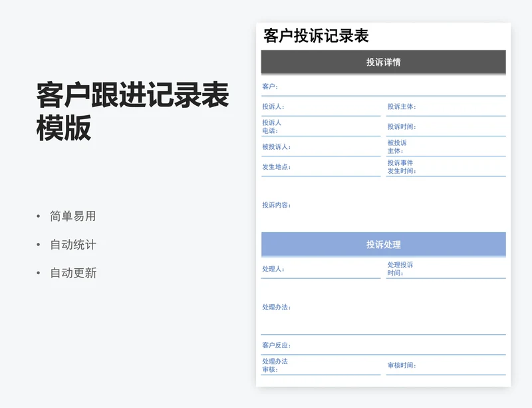Click the "客户:" field line
Screen dimensions: 532x408
[384, 87]
